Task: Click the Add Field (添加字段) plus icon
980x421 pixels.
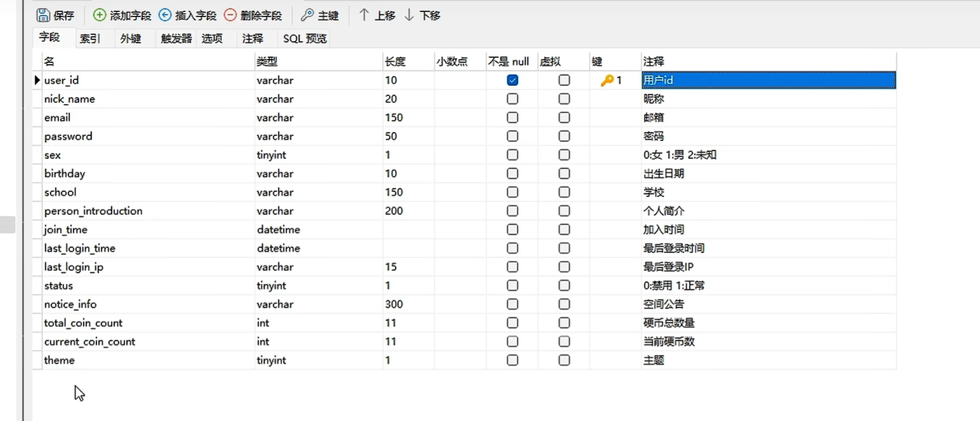Action: (100, 15)
